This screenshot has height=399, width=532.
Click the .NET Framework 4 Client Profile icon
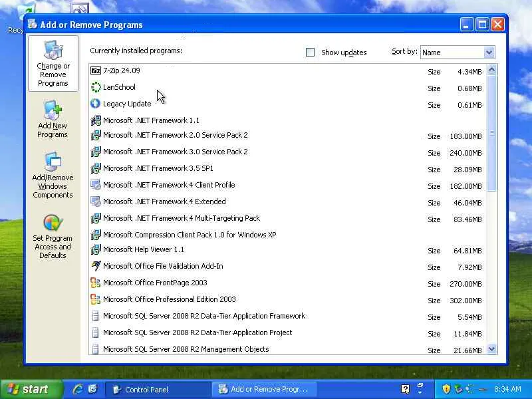click(x=96, y=185)
